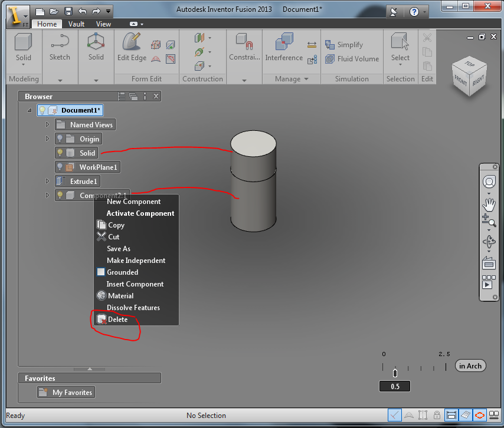Expand the Extrude1 tree node
Screen dimensions: 504x428
pos(47,181)
